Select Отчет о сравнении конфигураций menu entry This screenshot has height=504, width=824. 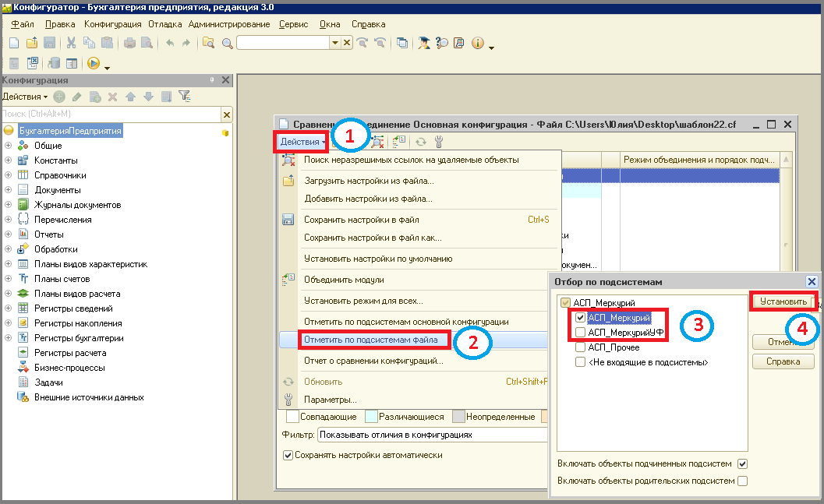pyautogui.click(x=373, y=361)
